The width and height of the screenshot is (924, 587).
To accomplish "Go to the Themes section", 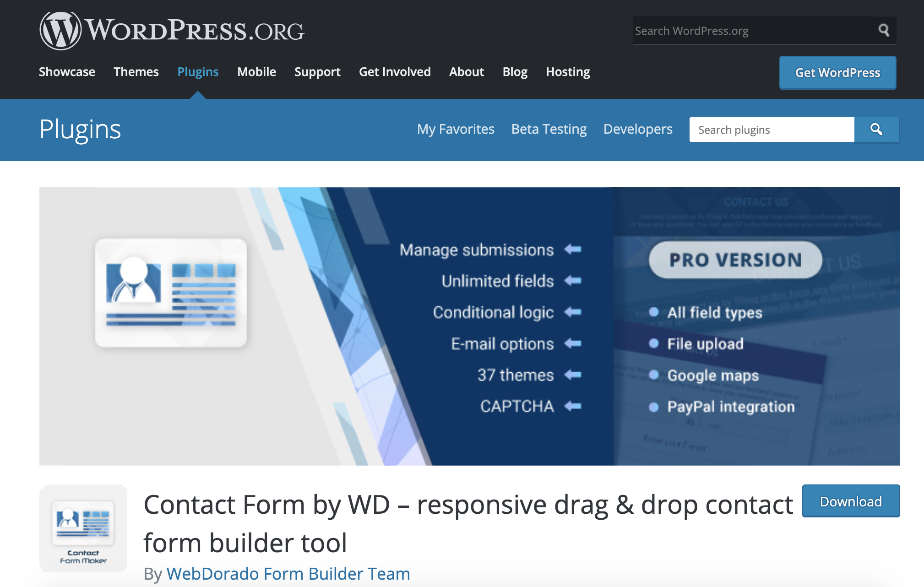I will coord(136,72).
